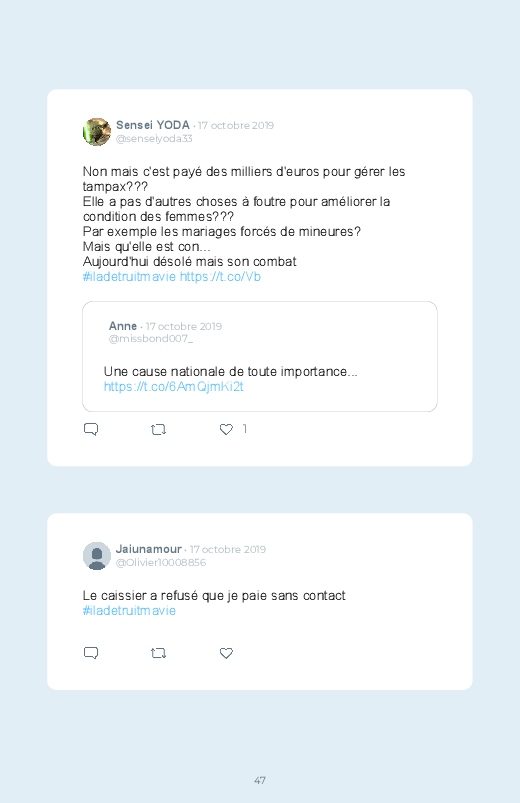Open the https://t.co/6AmQjmKi2t link in quoted tweet
This screenshot has height=803, width=520.
tap(174, 386)
